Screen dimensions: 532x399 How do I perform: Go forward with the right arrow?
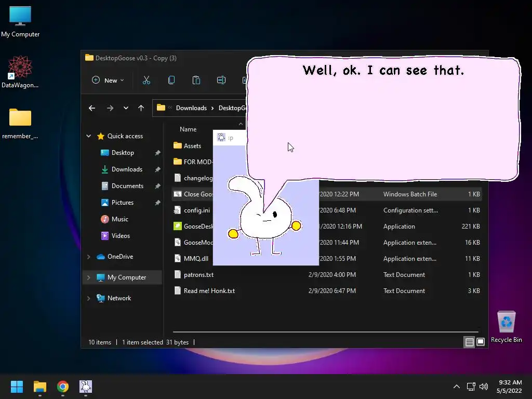tap(110, 108)
